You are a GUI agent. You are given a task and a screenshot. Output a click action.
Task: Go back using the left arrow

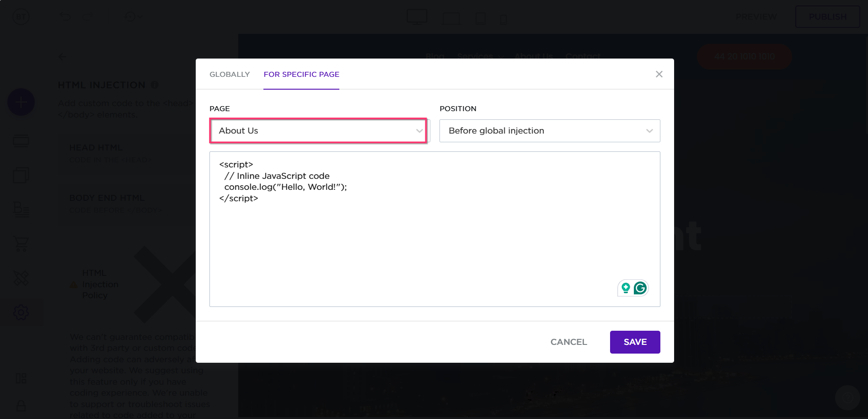tap(63, 57)
